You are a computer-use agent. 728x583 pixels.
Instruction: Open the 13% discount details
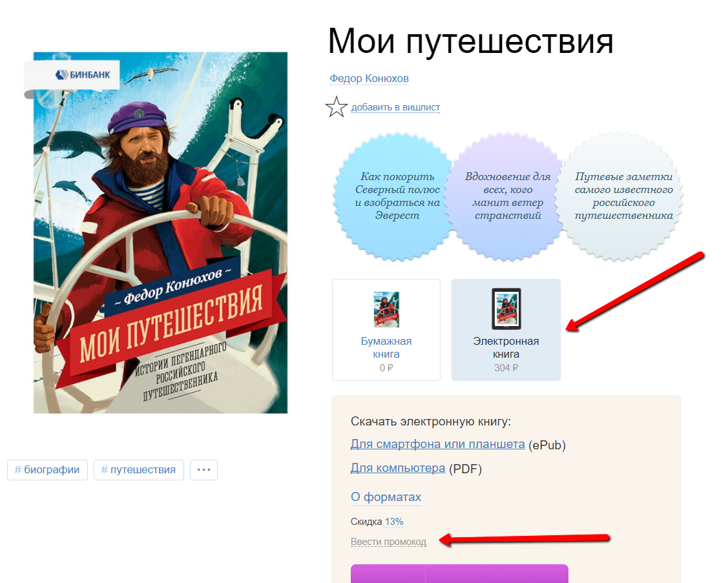(394, 522)
